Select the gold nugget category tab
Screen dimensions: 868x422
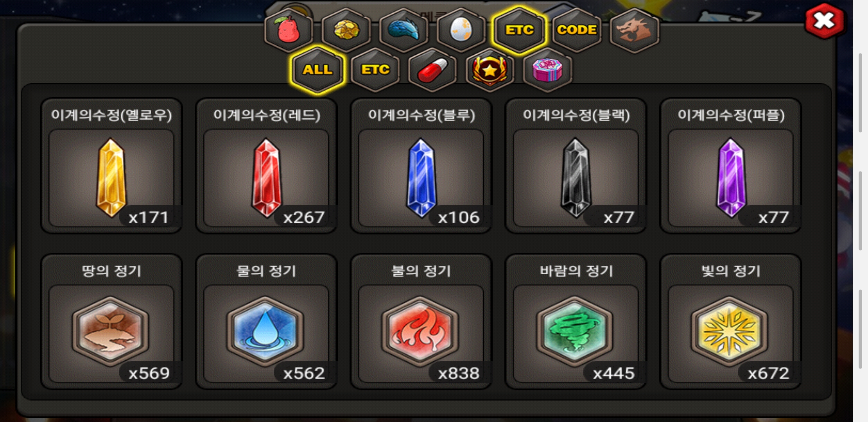click(x=346, y=30)
